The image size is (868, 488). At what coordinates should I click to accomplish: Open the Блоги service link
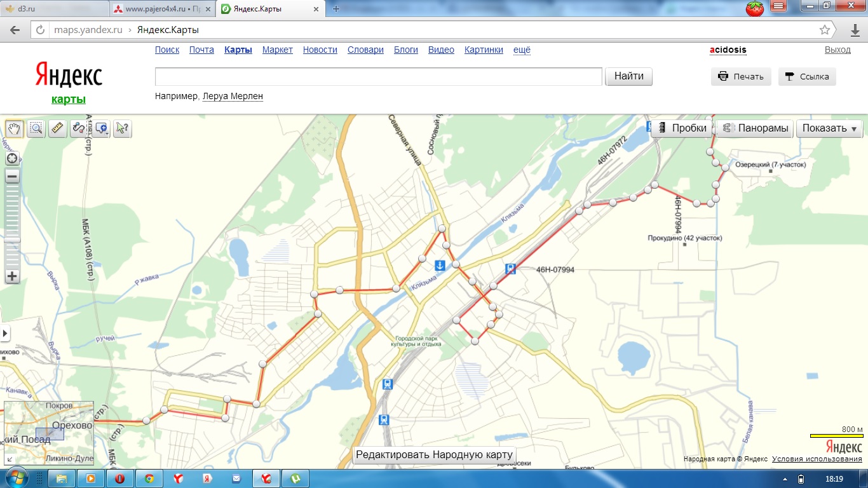pyautogui.click(x=406, y=50)
